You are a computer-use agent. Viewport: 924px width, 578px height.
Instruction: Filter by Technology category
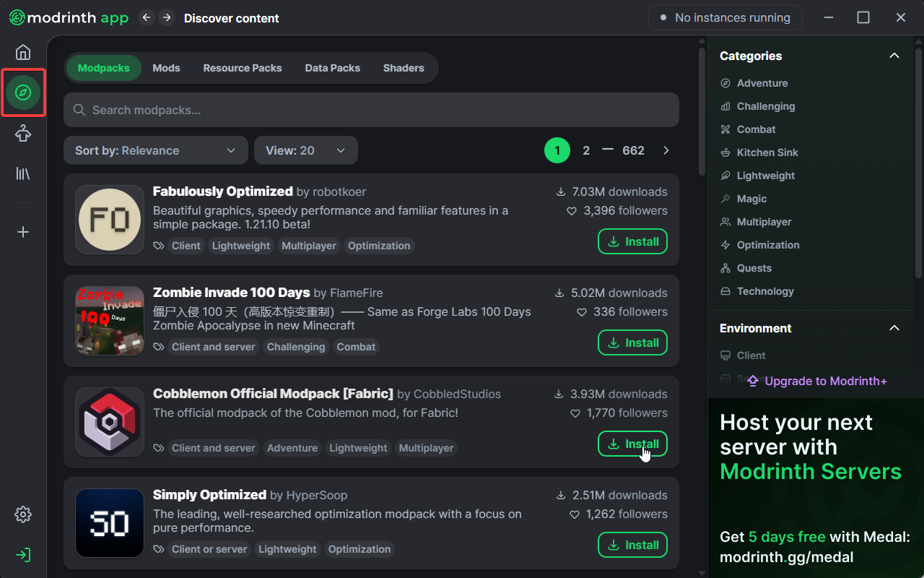point(757,291)
